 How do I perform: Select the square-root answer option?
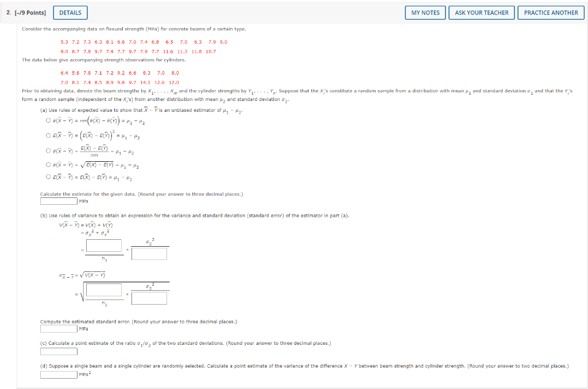(x=48, y=165)
